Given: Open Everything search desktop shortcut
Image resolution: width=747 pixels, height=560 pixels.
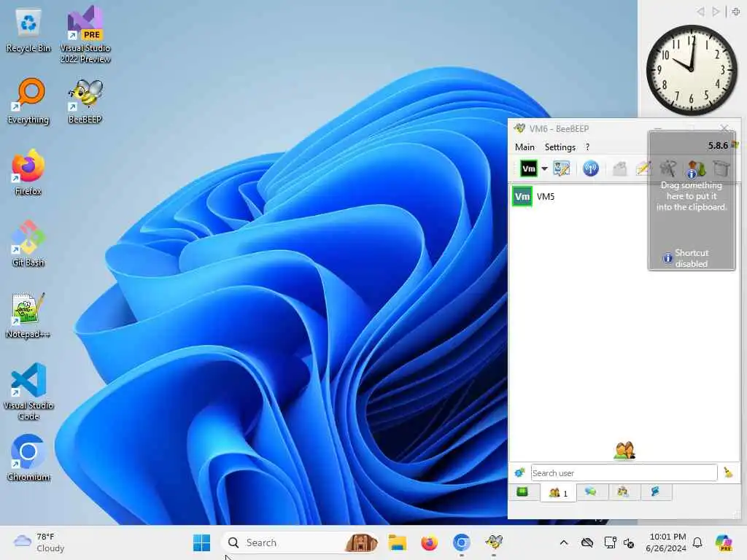Looking at the screenshot, I should click(x=28, y=101).
